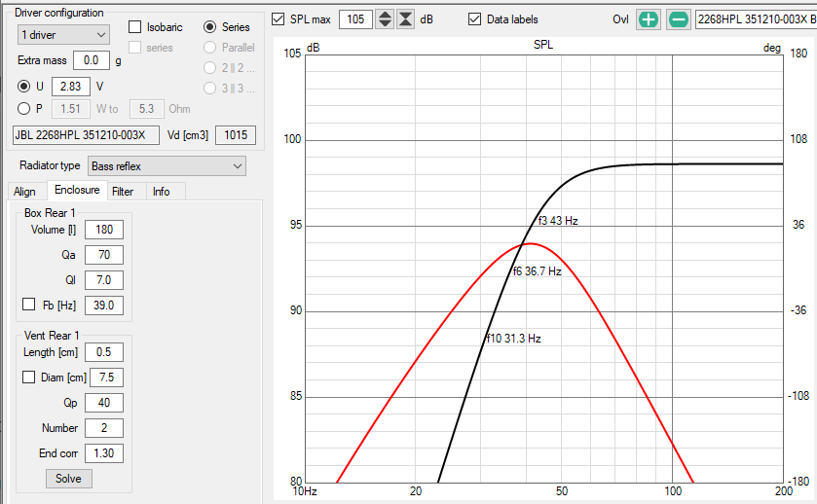Toggle the Diam [cm] checkbox
817x504 pixels.
(28, 377)
